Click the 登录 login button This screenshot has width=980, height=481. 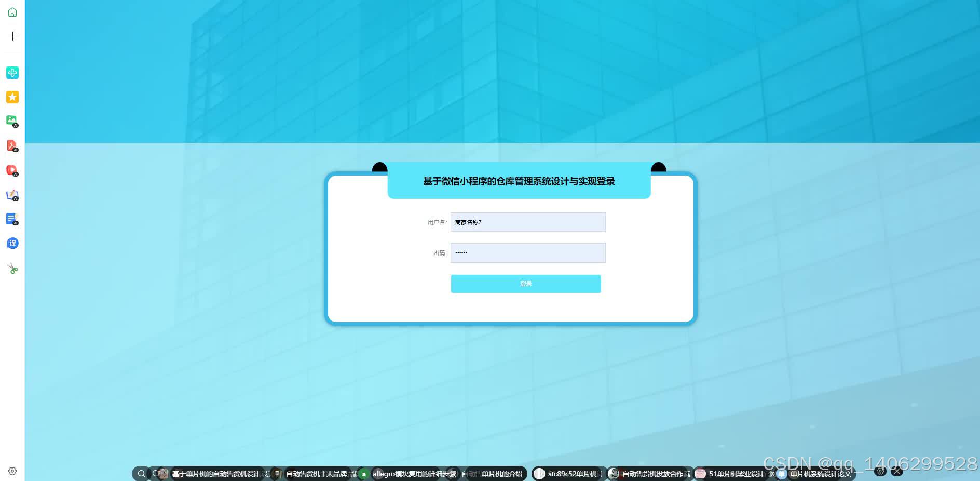pos(526,284)
